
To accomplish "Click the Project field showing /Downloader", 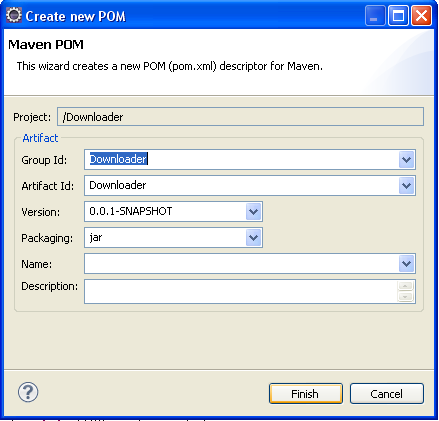I will [x=240, y=117].
